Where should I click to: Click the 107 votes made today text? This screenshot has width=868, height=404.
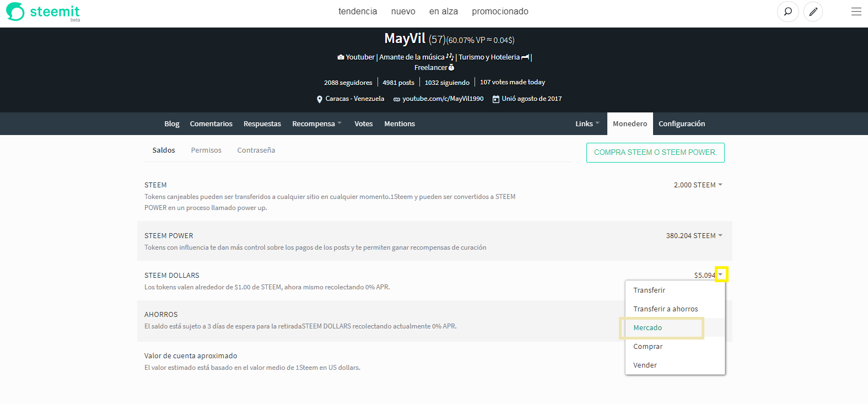tap(513, 82)
